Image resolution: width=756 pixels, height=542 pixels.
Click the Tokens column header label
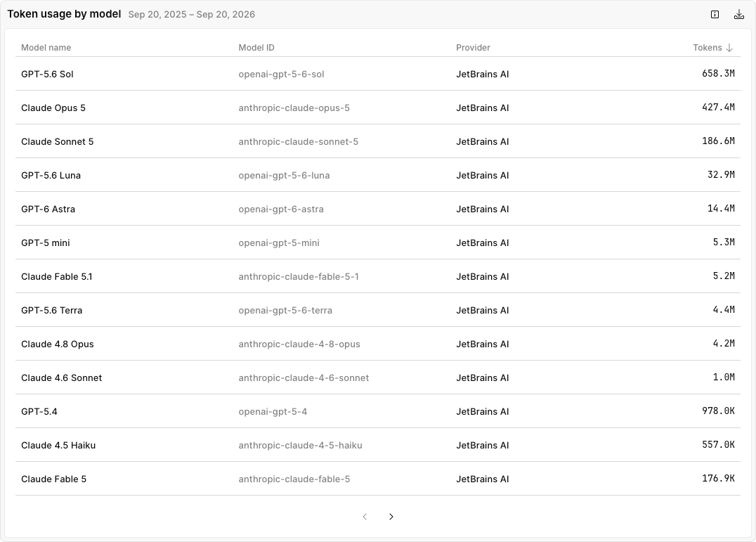pyautogui.click(x=708, y=48)
